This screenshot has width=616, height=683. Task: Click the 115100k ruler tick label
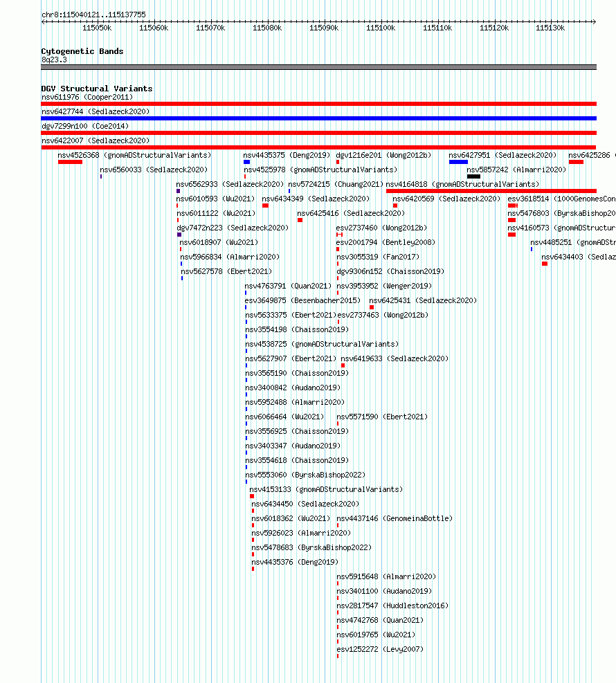pos(381,28)
